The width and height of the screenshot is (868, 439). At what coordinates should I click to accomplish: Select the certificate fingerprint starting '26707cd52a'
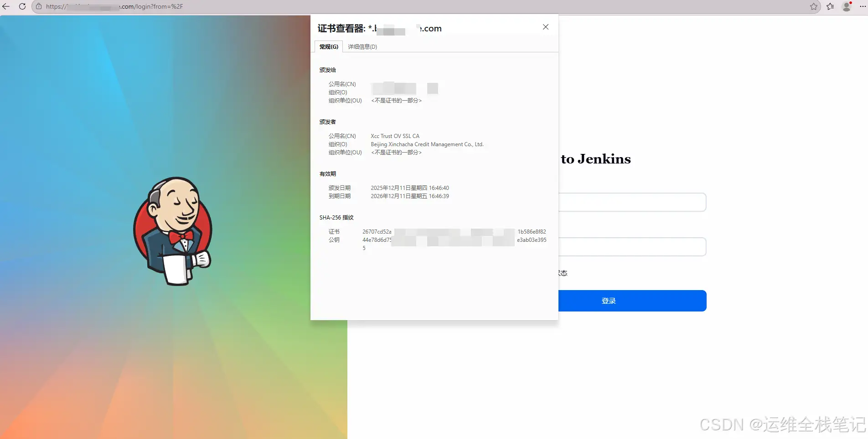pyautogui.click(x=454, y=232)
